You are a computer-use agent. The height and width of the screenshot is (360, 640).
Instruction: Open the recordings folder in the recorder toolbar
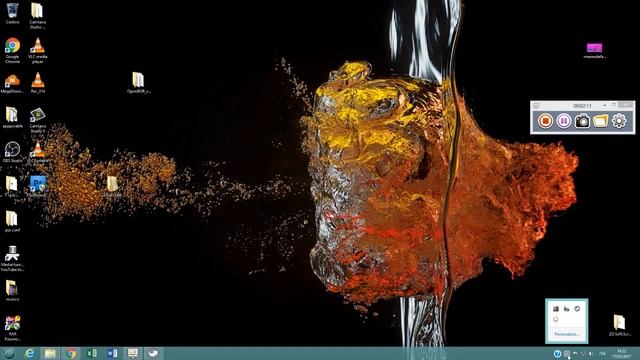[x=600, y=121]
